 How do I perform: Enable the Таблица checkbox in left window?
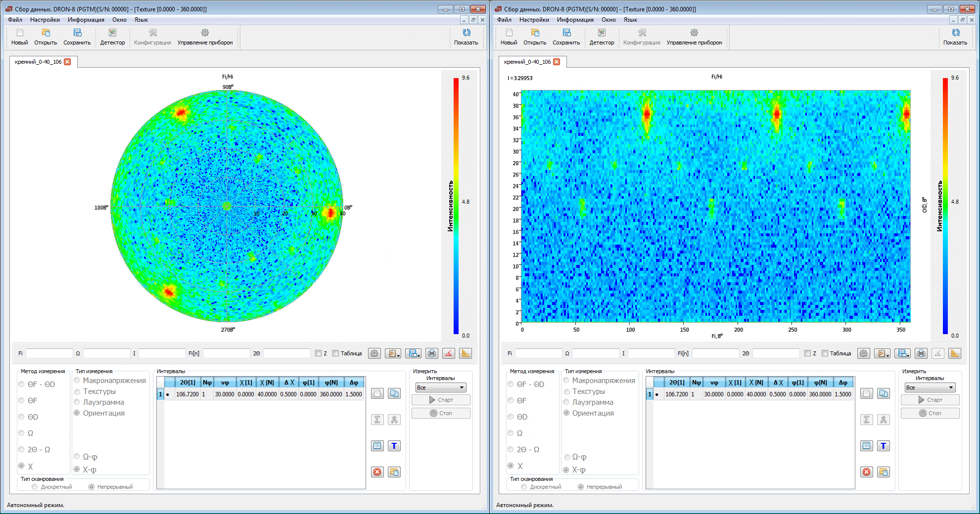pos(336,353)
